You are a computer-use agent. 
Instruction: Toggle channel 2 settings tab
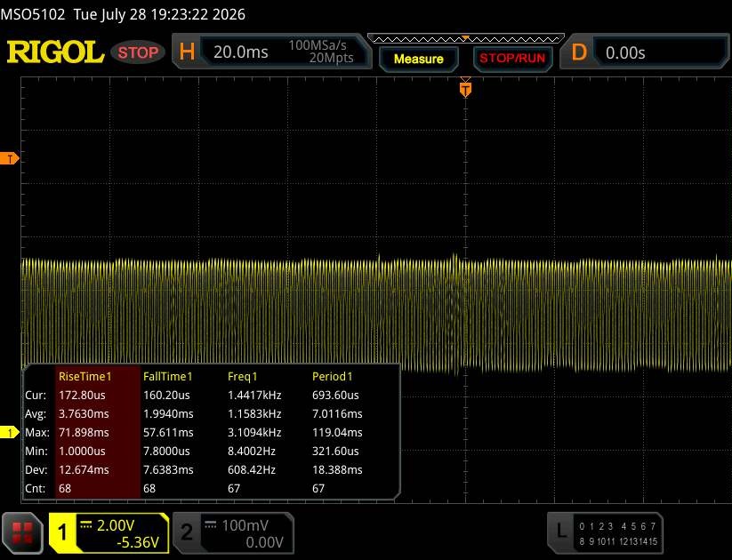[x=187, y=533]
